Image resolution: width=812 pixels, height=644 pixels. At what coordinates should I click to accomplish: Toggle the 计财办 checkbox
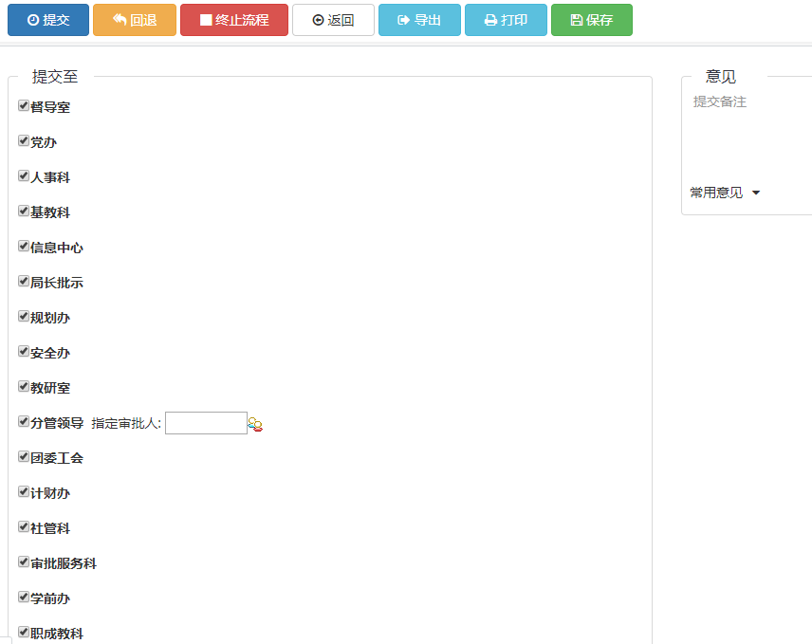pyautogui.click(x=24, y=491)
